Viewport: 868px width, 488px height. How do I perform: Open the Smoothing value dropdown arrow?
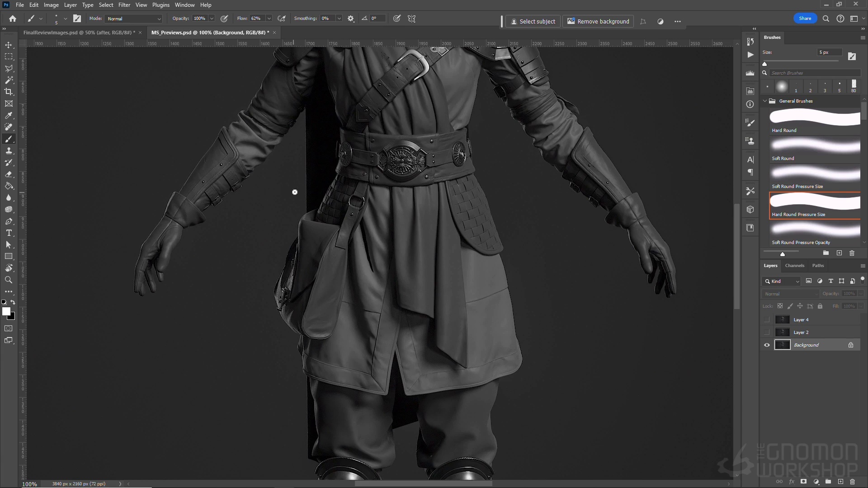(339, 19)
